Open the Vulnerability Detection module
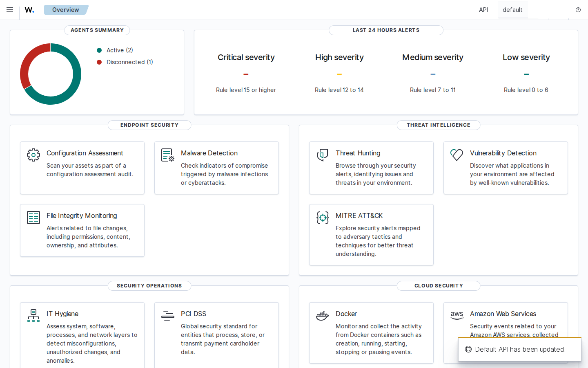This screenshot has width=588, height=368. (x=506, y=168)
